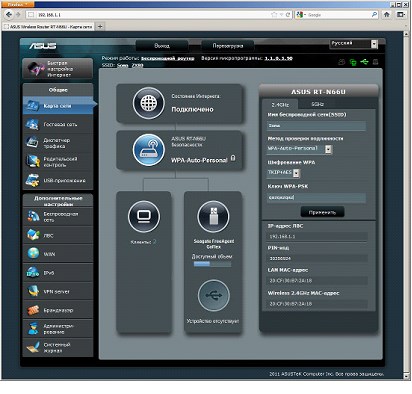
Task: Click the wireless network name SSID field
Action: pyautogui.click(x=316, y=126)
